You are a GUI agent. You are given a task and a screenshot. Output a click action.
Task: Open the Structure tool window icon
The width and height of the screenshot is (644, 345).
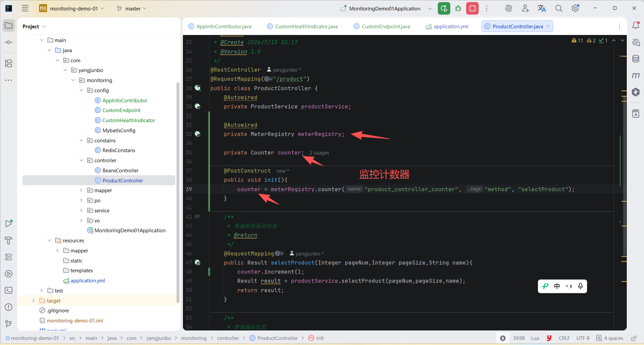[9, 63]
